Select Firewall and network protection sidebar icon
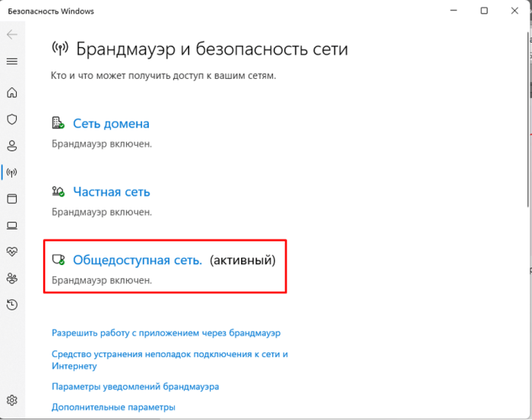532x420 pixels. click(x=12, y=172)
